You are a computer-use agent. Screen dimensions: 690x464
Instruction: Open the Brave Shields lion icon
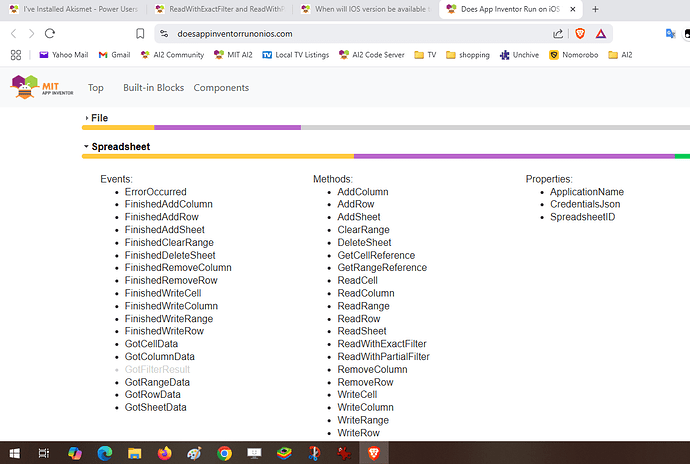click(580, 33)
